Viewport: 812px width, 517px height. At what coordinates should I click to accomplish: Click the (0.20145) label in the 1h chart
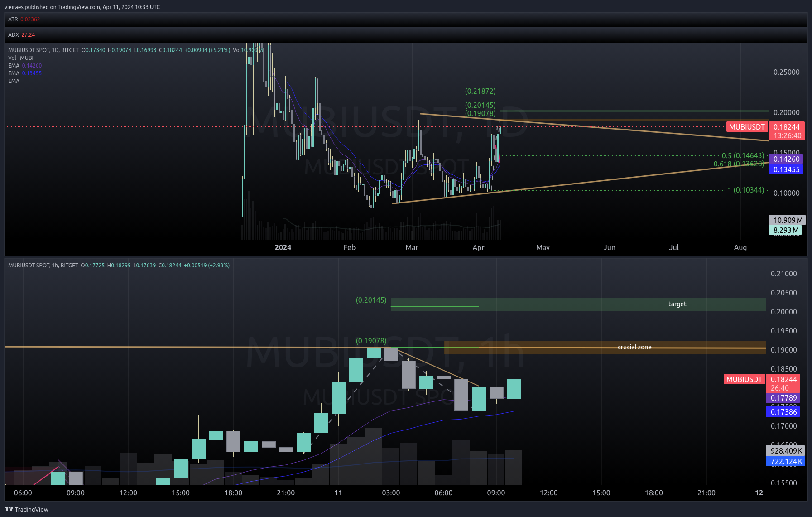371,300
